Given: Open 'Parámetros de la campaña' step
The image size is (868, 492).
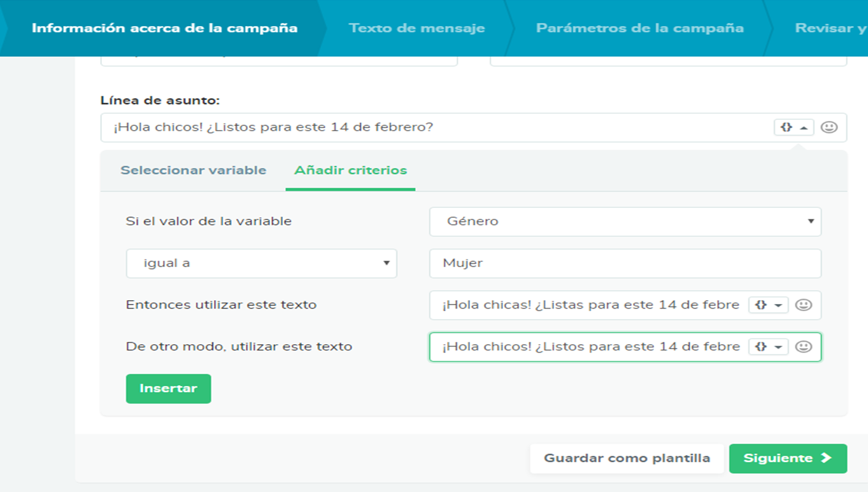Looking at the screenshot, I should pos(639,28).
